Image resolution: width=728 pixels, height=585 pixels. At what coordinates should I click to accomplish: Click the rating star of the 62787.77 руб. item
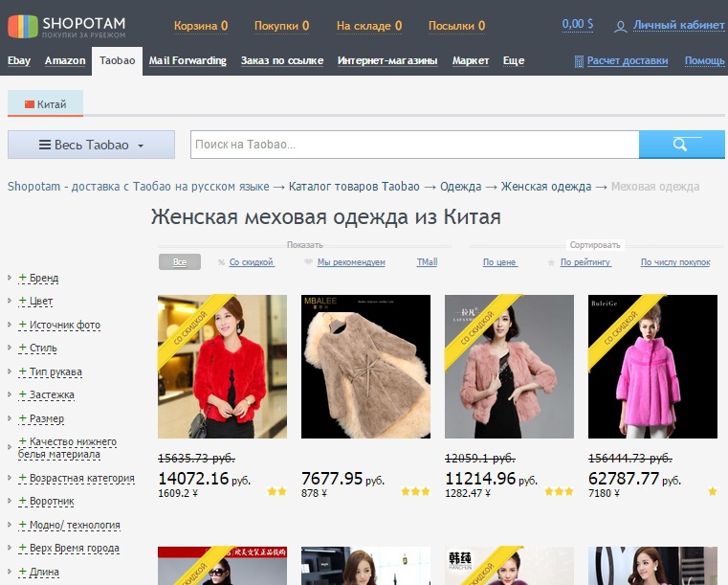click(713, 491)
